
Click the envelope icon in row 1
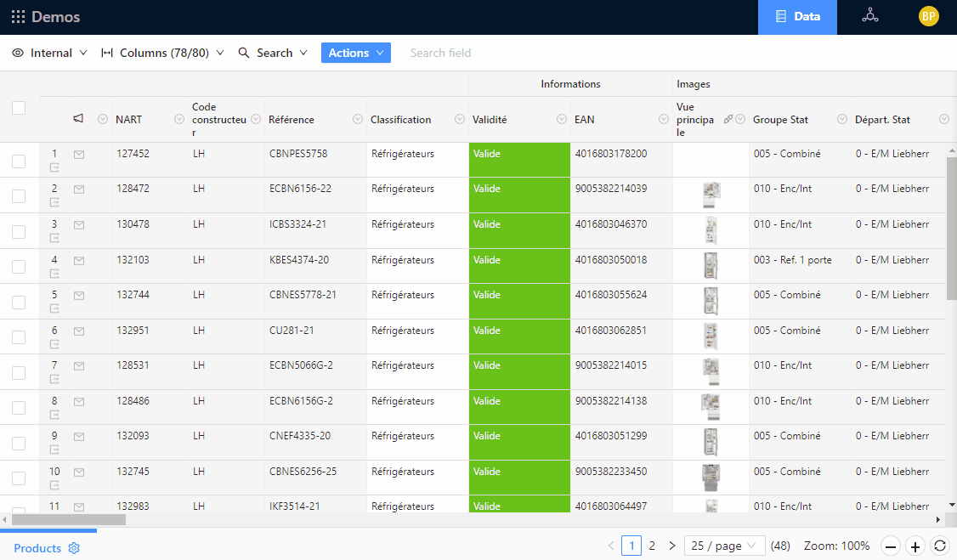point(79,154)
